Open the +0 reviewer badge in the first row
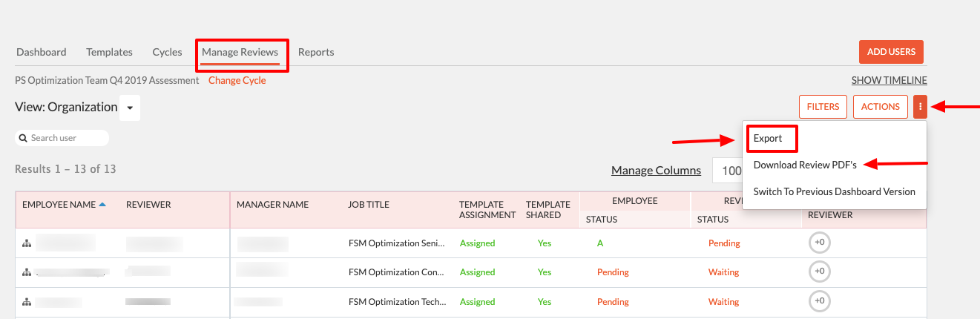The height and width of the screenshot is (319, 980). 819,242
